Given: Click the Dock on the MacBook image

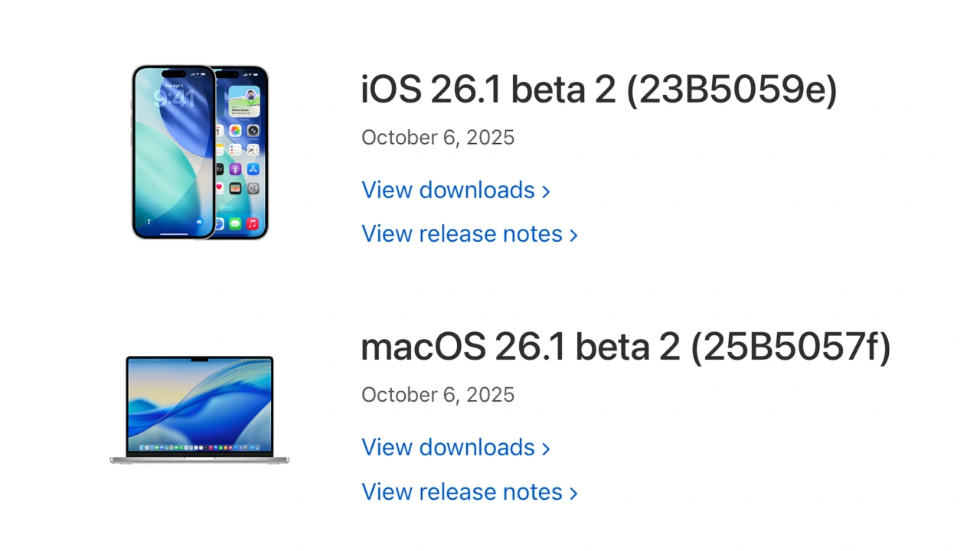Looking at the screenshot, I should click(200, 447).
